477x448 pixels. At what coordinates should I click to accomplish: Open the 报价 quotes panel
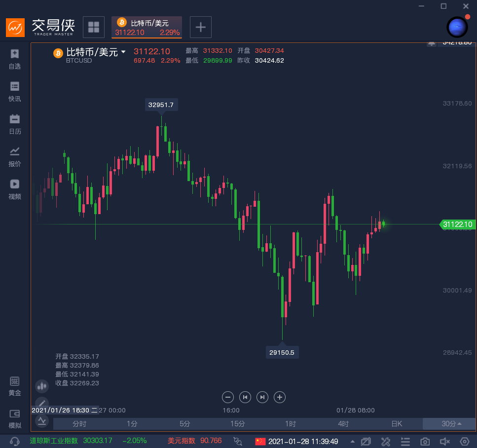coord(14,151)
